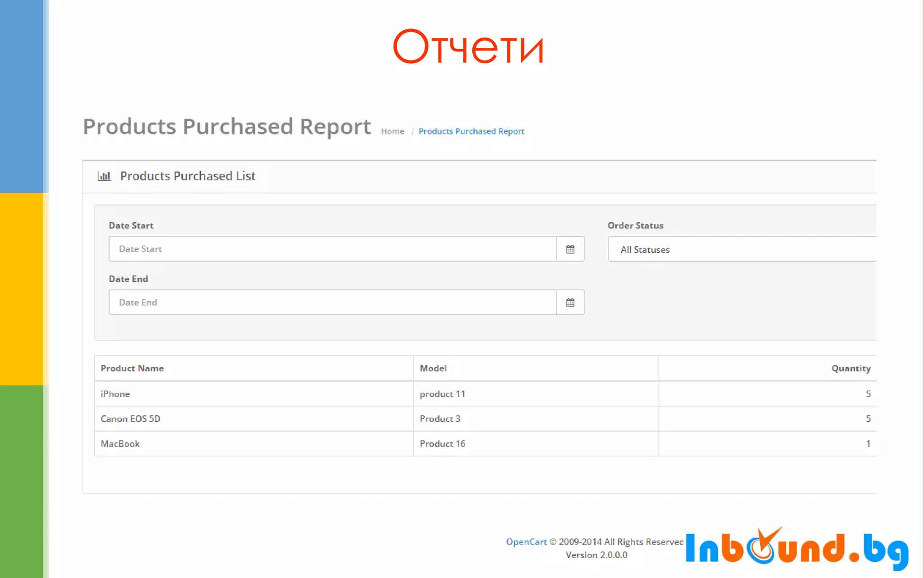Image resolution: width=924 pixels, height=578 pixels.
Task: Click the Version 2.0.0.0 footer text
Action: tap(596, 555)
